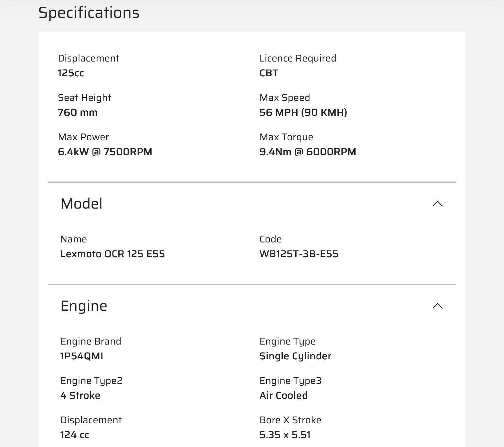Click the 4 Stroke value
504x447 pixels.
(x=80, y=396)
